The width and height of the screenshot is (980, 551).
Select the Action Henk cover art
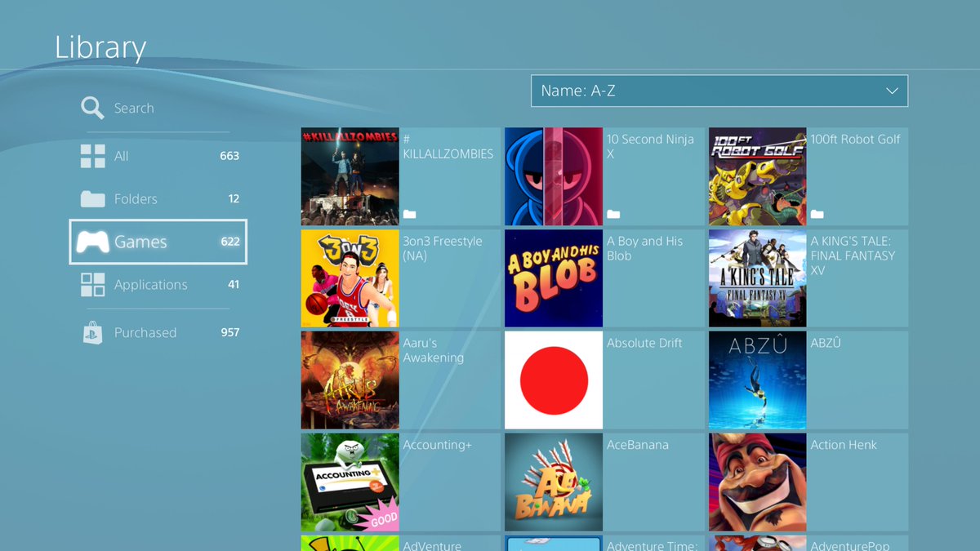click(x=758, y=482)
